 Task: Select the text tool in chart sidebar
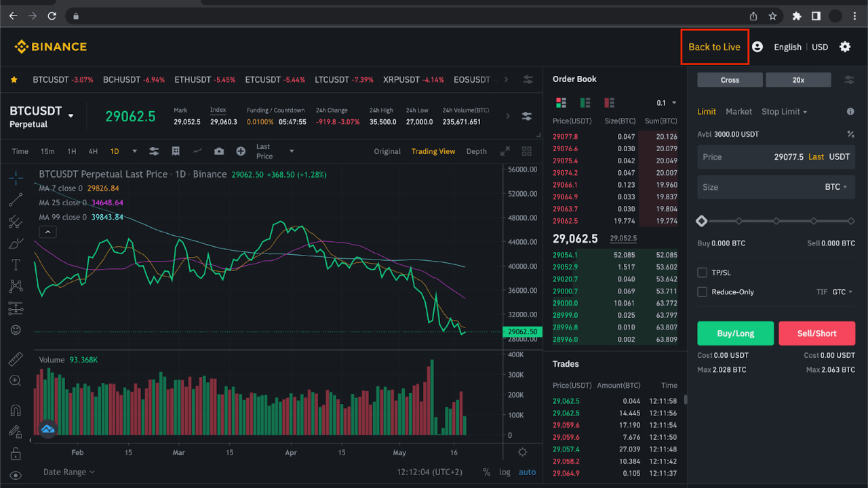(x=16, y=264)
